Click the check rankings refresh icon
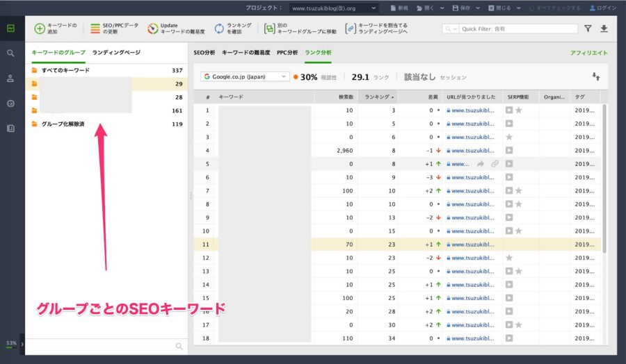 [219, 28]
